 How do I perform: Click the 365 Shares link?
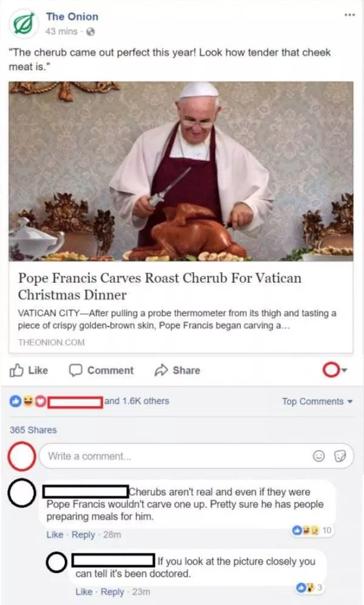click(33, 430)
